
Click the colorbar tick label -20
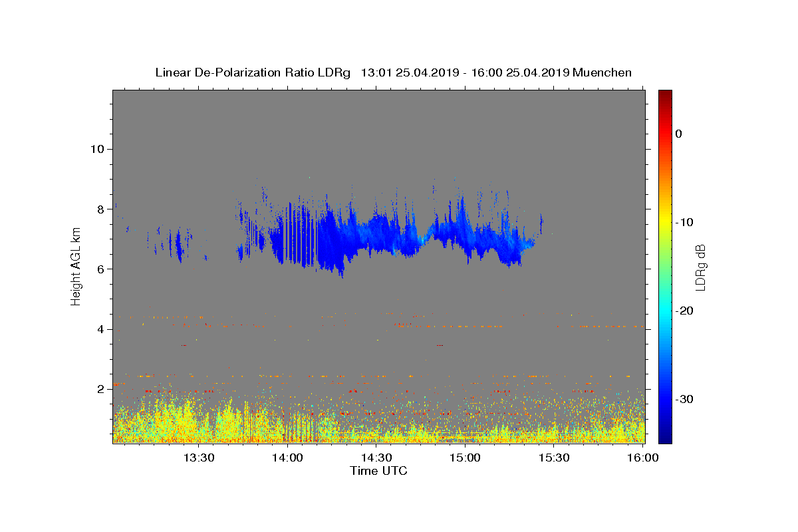coord(684,311)
